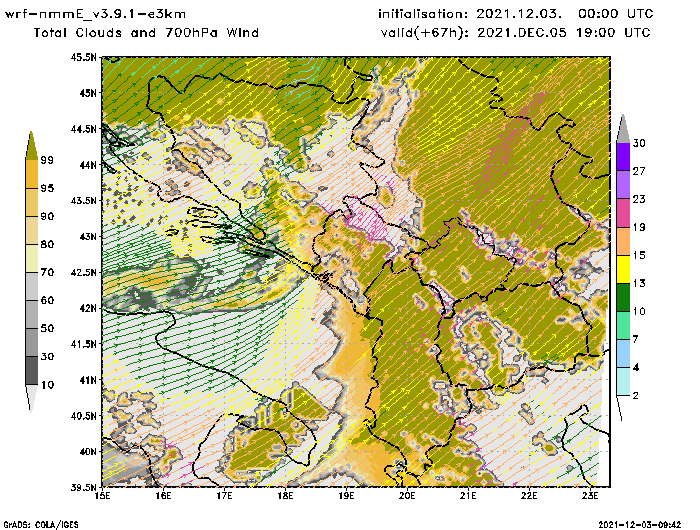Click the 44N latitude label
The height and width of the screenshot is (530, 700).
[88, 165]
